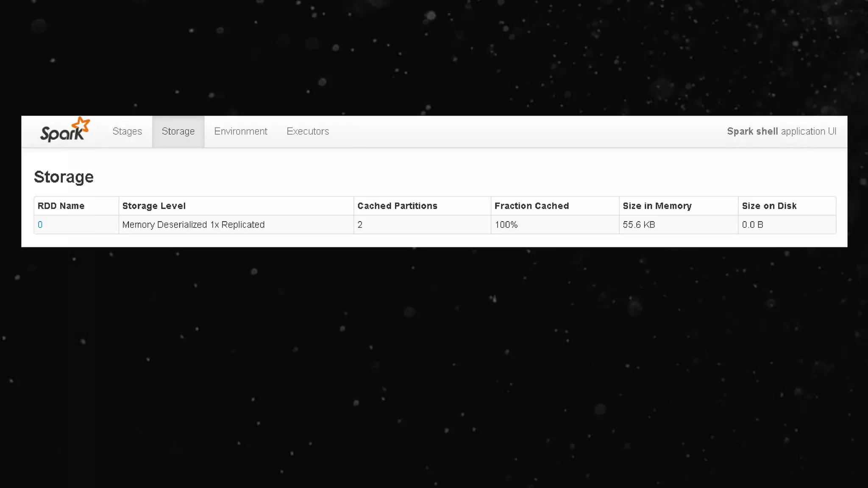Open the Stages tab

tap(127, 131)
